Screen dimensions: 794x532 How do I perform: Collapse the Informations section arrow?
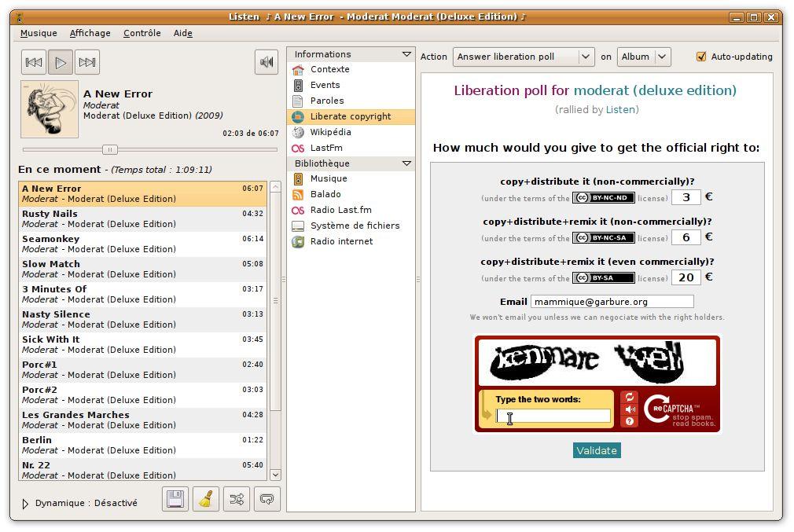point(406,54)
